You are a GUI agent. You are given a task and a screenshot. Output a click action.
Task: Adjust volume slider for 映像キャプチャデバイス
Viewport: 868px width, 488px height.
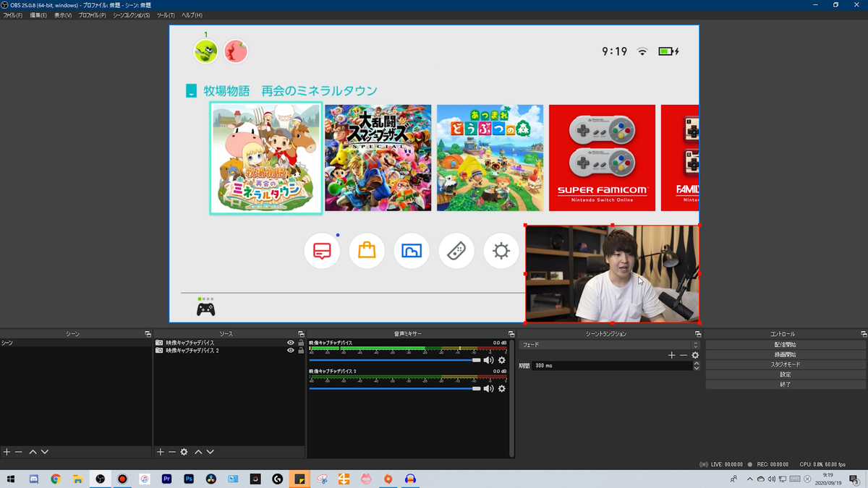pyautogui.click(x=395, y=360)
